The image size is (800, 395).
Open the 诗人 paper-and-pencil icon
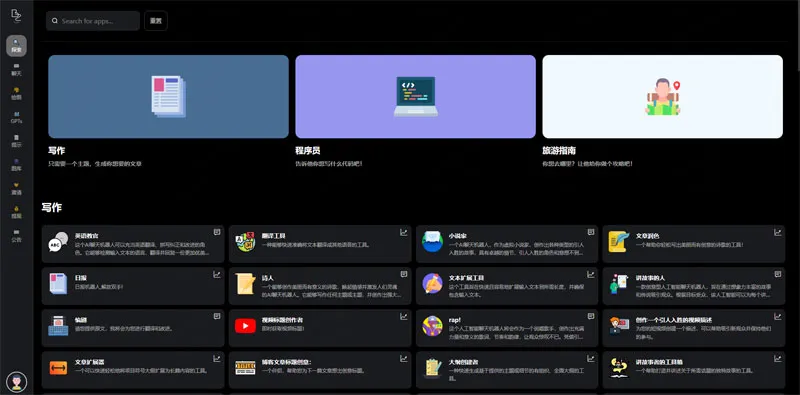(245, 284)
